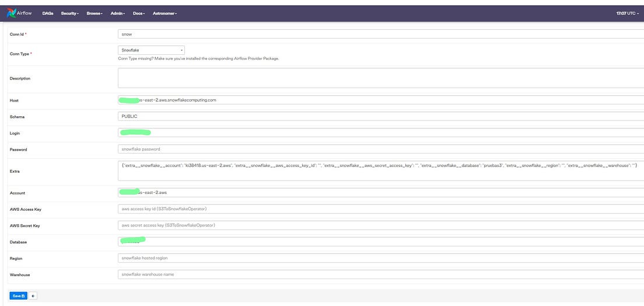Click the 'Conn Id' field label
644x306 pixels.
pos(18,34)
